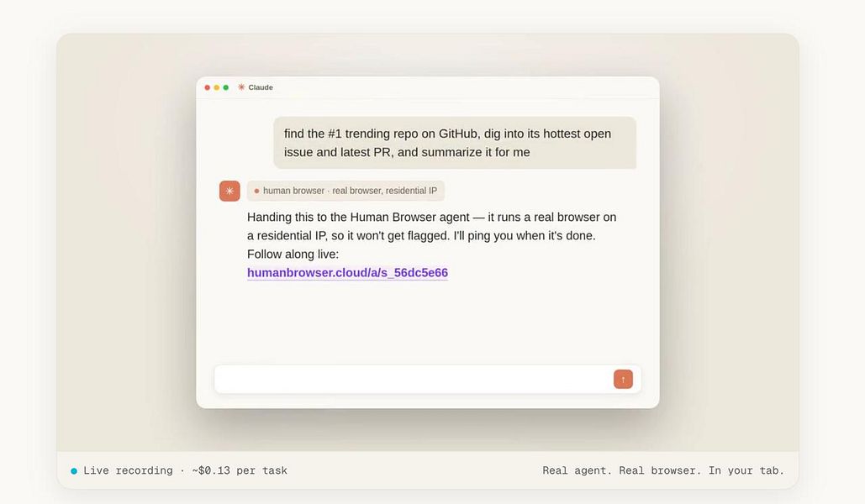The image size is (865, 504).
Task: Open the humanbrowser.cloud/a/s_56dc5e66 link
Action: point(347,273)
